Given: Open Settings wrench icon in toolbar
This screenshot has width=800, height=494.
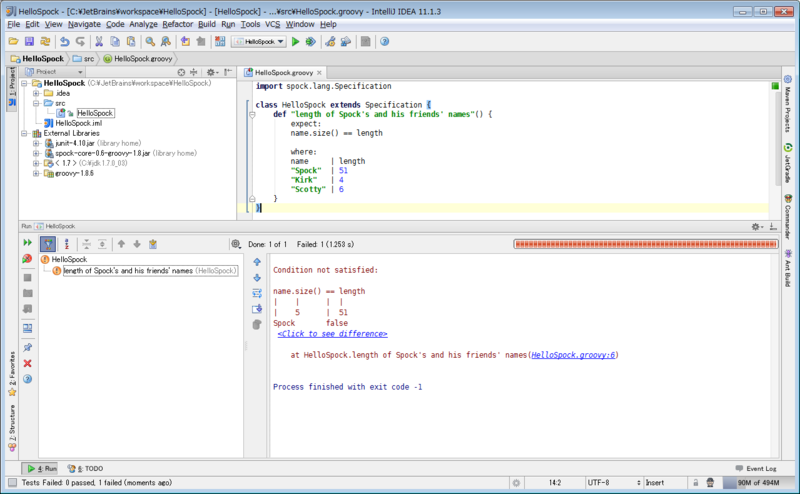Looking at the screenshot, I should pyautogui.click(x=330, y=41).
